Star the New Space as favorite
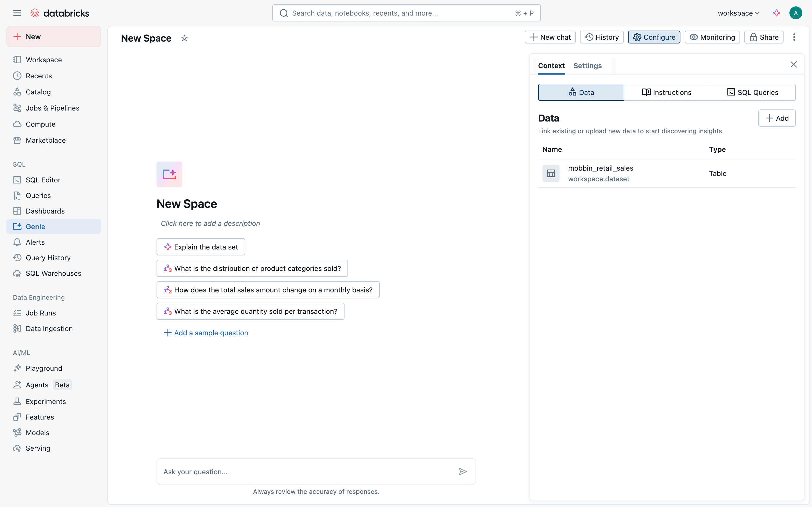This screenshot has width=812, height=507. tap(184, 38)
